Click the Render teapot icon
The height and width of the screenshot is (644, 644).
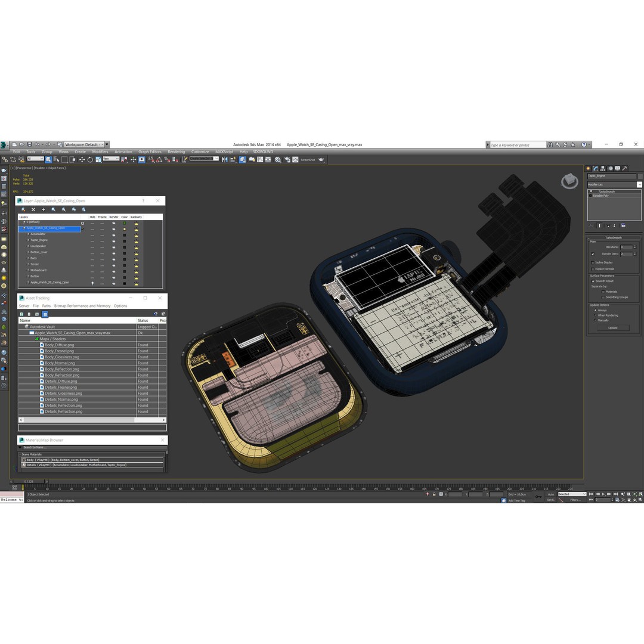(321, 160)
